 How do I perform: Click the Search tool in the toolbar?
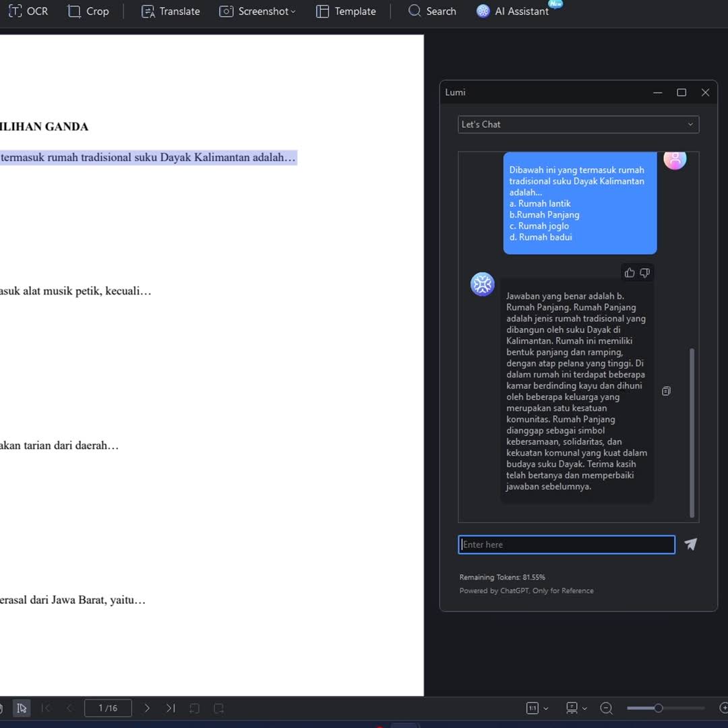(x=433, y=11)
